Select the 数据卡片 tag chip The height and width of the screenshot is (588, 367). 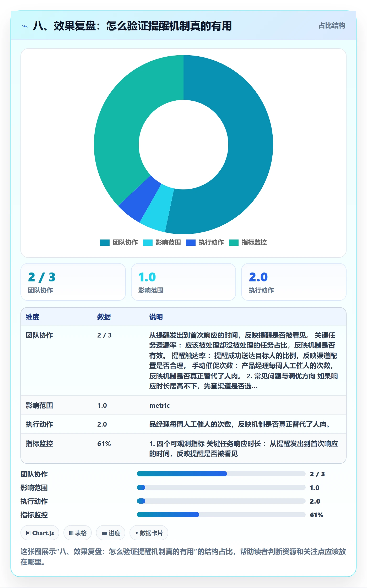(x=149, y=533)
